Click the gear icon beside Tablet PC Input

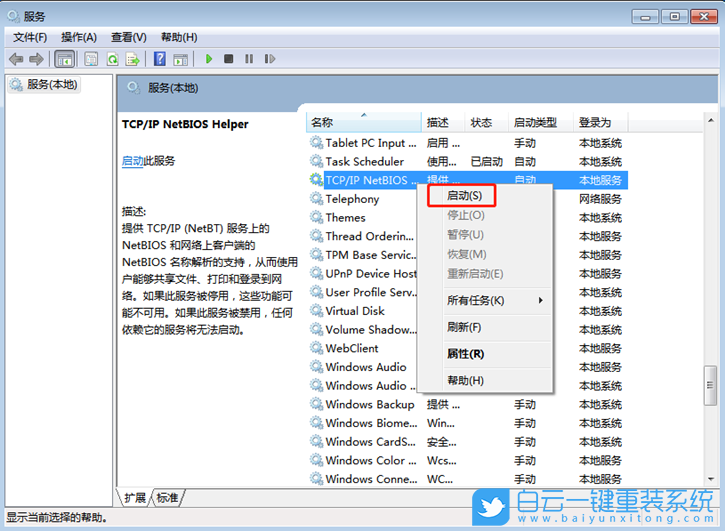[316, 142]
